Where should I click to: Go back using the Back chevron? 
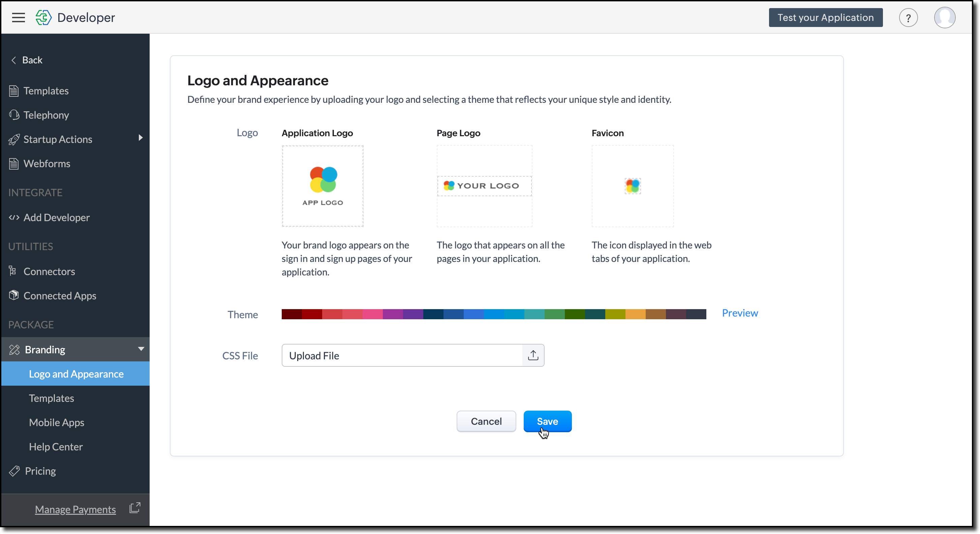tap(14, 60)
